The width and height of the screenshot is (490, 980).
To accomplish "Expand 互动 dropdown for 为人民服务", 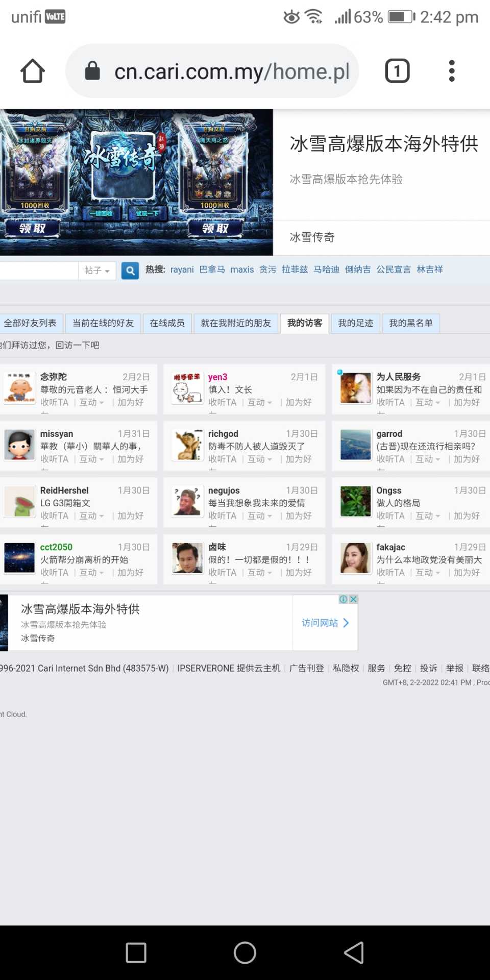I will pyautogui.click(x=428, y=402).
